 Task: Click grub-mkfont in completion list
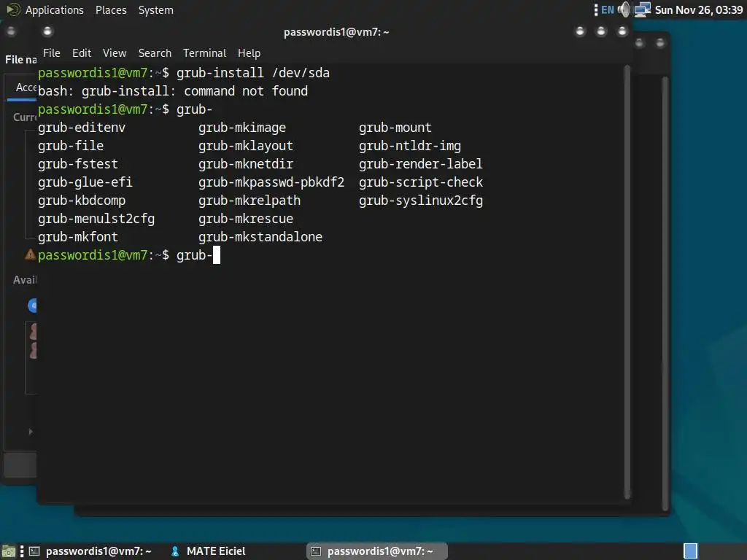click(x=77, y=237)
